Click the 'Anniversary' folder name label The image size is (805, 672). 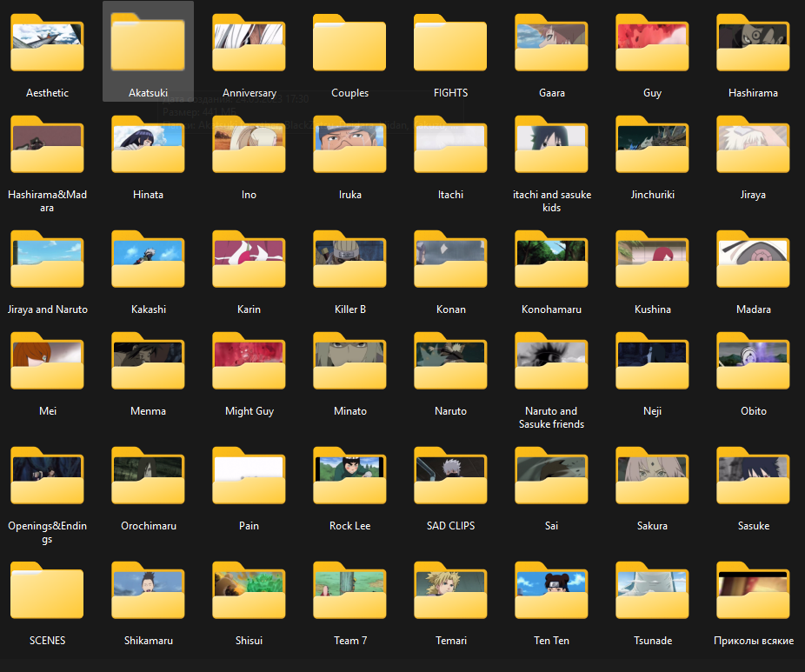point(249,93)
